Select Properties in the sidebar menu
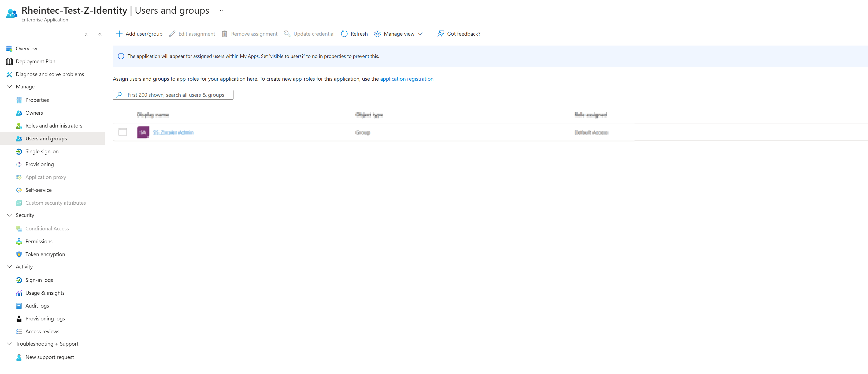This screenshot has width=868, height=374. (x=37, y=100)
